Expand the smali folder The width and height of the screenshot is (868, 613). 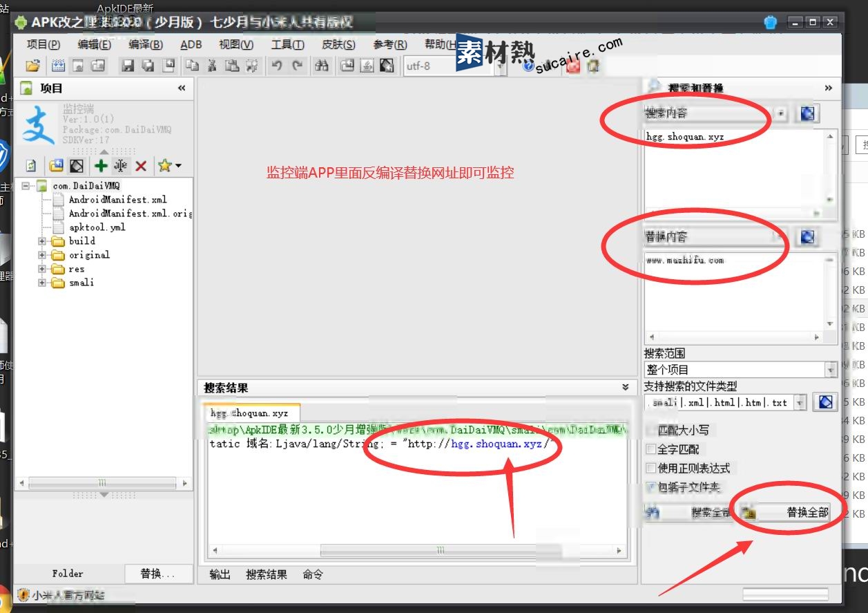point(43,283)
